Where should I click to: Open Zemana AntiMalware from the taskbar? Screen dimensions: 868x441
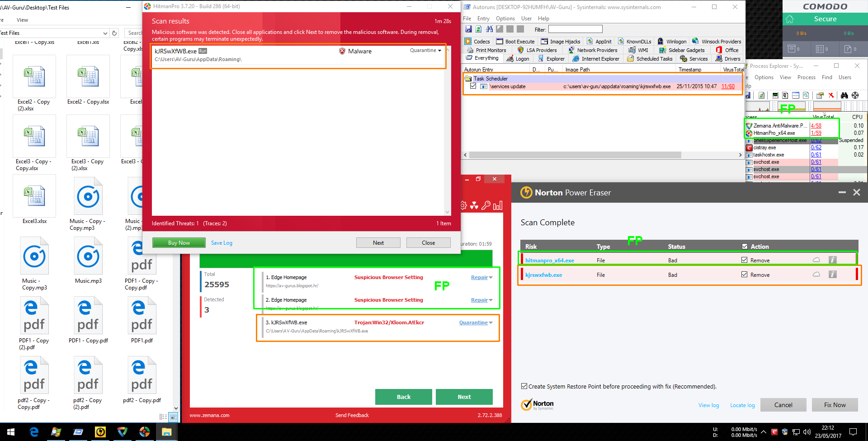click(x=123, y=432)
